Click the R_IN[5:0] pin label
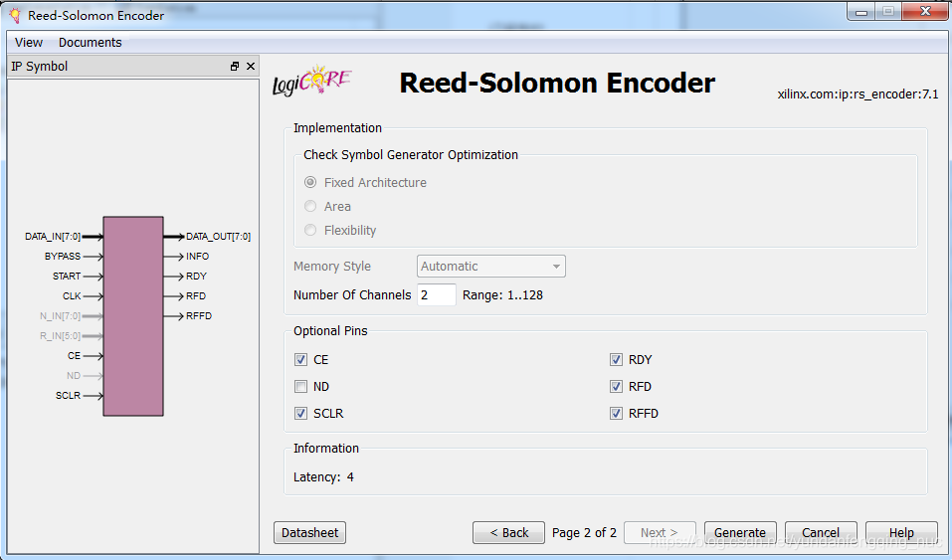This screenshot has width=952, height=560. [x=60, y=336]
